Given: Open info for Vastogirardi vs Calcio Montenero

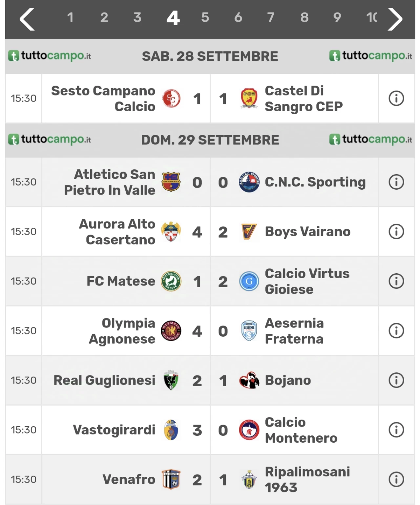Looking at the screenshot, I should click(x=396, y=430).
